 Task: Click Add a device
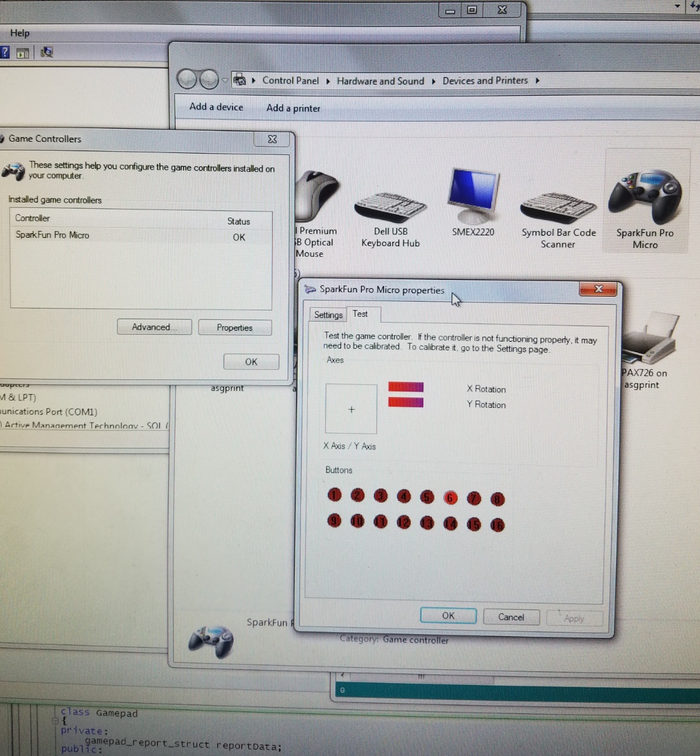coord(216,107)
